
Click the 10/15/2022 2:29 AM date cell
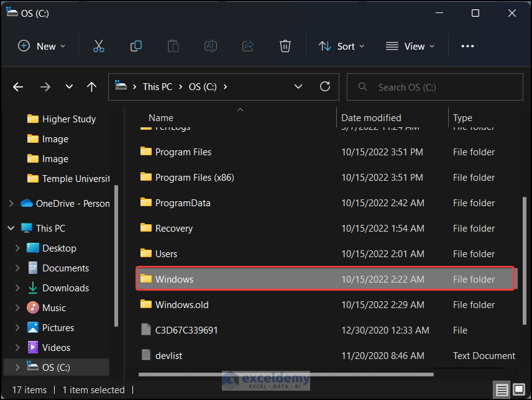pyautogui.click(x=383, y=305)
